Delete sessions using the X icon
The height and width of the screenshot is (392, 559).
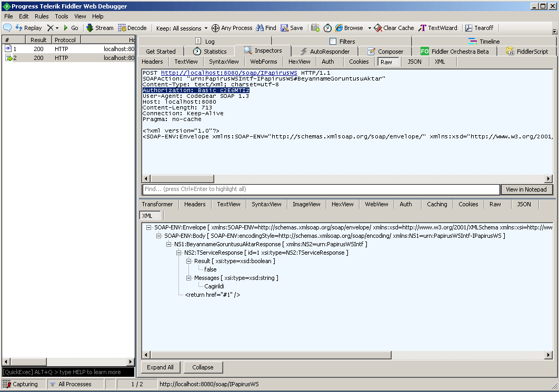click(51, 28)
